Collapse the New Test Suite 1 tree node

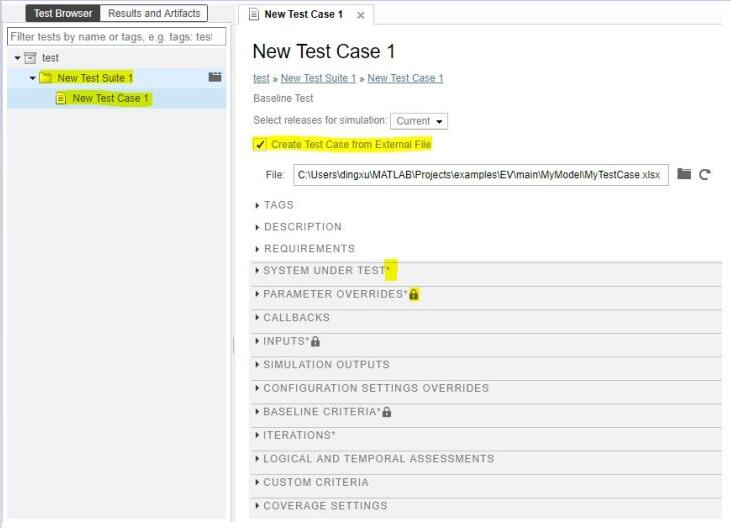(32, 78)
